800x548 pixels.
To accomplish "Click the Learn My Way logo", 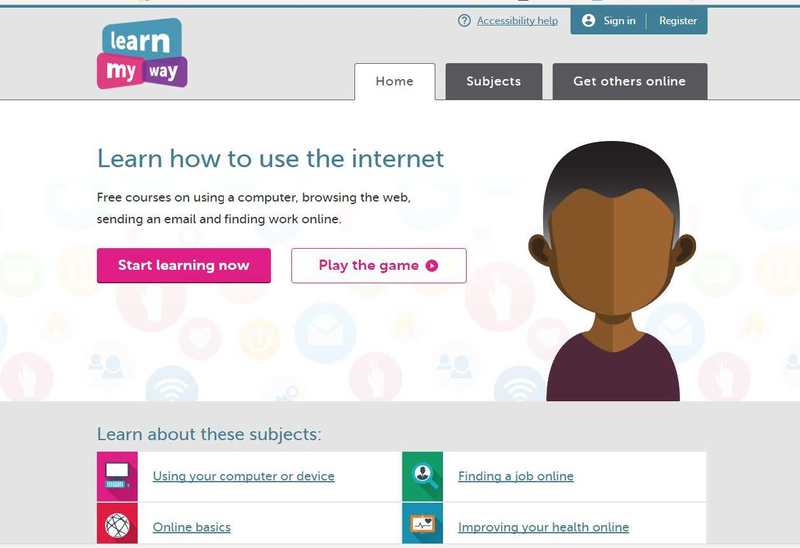I will point(142,54).
